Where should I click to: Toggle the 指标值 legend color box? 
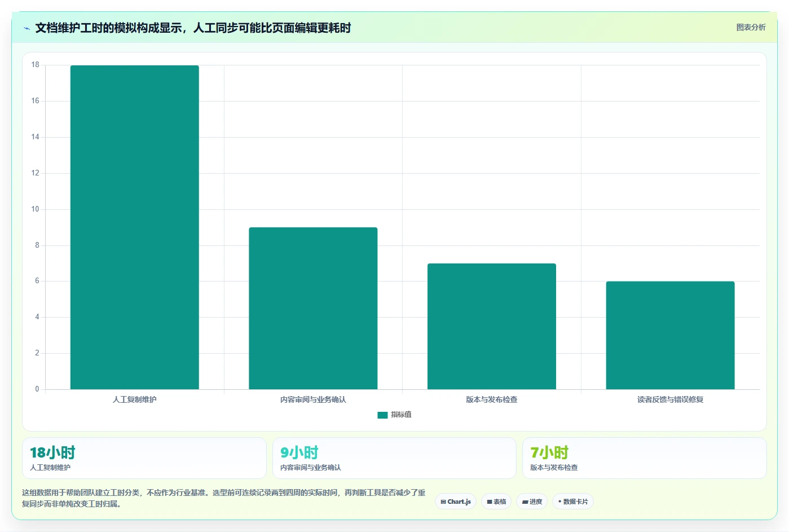(x=382, y=415)
